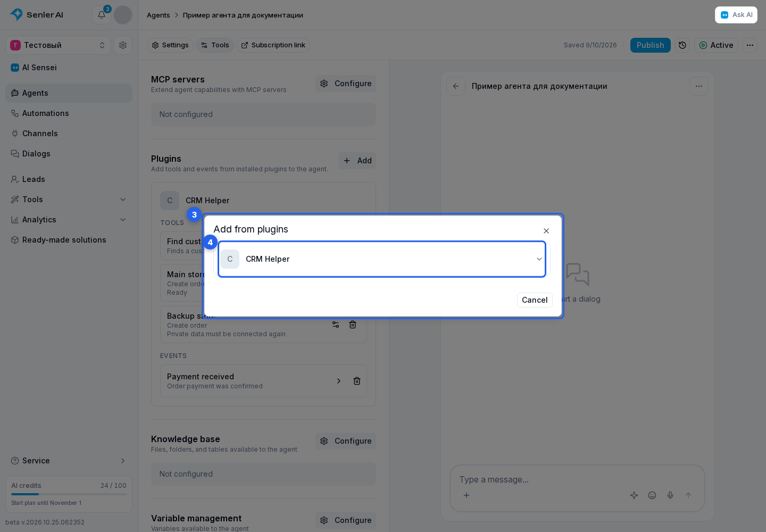Open the Subscription link
This screenshot has height=532, width=766.
tap(273, 45)
